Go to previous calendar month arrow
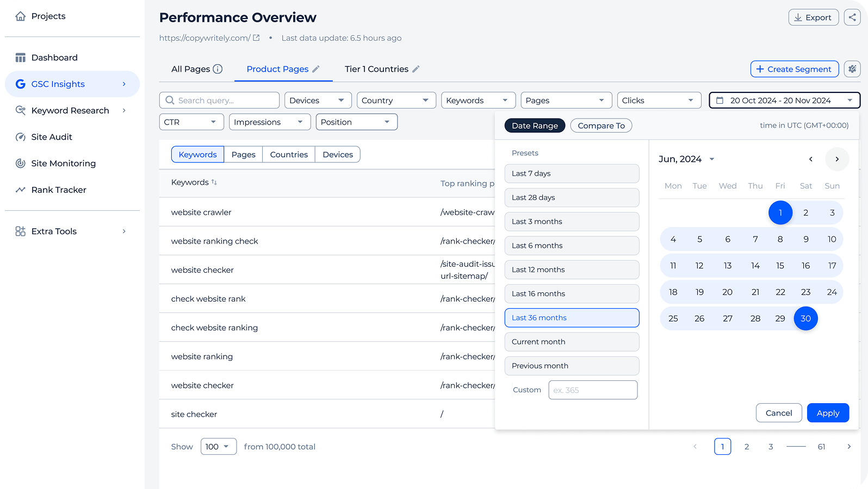Image resolution: width=868 pixels, height=489 pixels. [811, 159]
